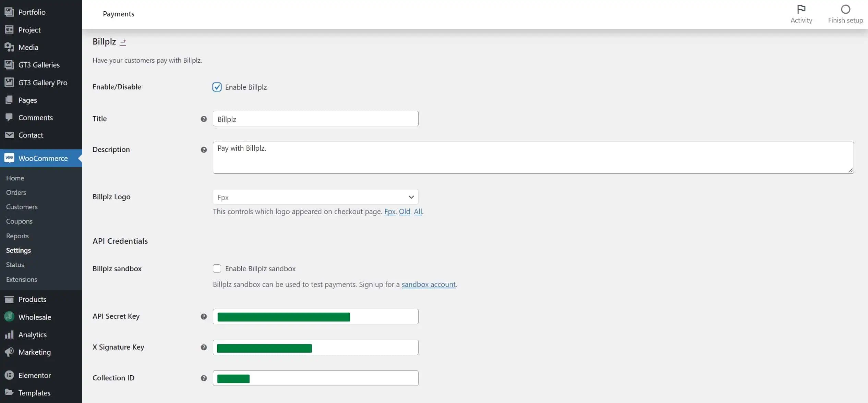
Task: Click the WooCommerce logo icon
Action: [x=9, y=158]
